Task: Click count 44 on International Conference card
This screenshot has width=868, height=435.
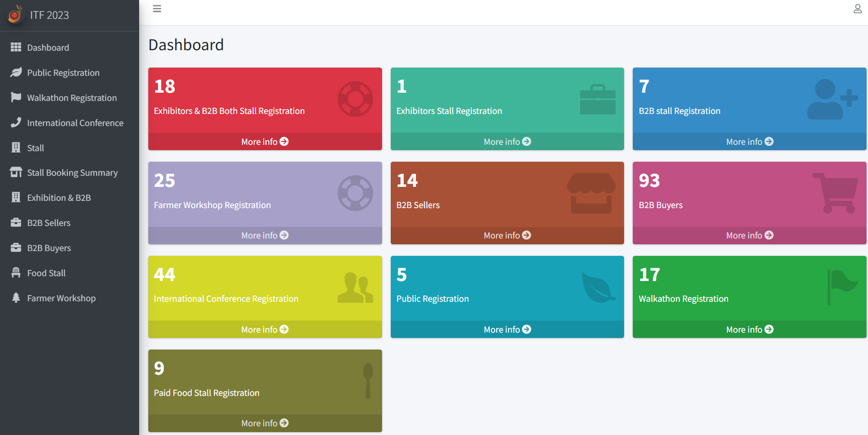Action: [x=165, y=274]
